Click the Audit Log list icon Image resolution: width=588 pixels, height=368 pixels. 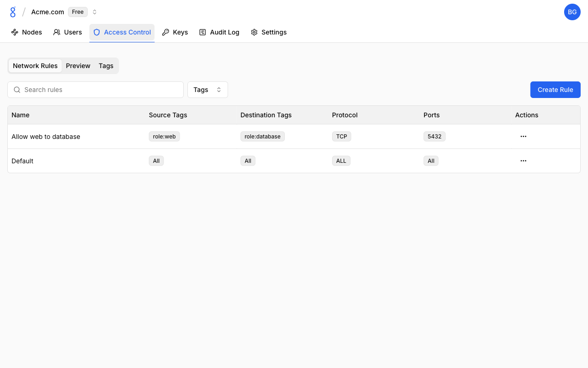[203, 32]
